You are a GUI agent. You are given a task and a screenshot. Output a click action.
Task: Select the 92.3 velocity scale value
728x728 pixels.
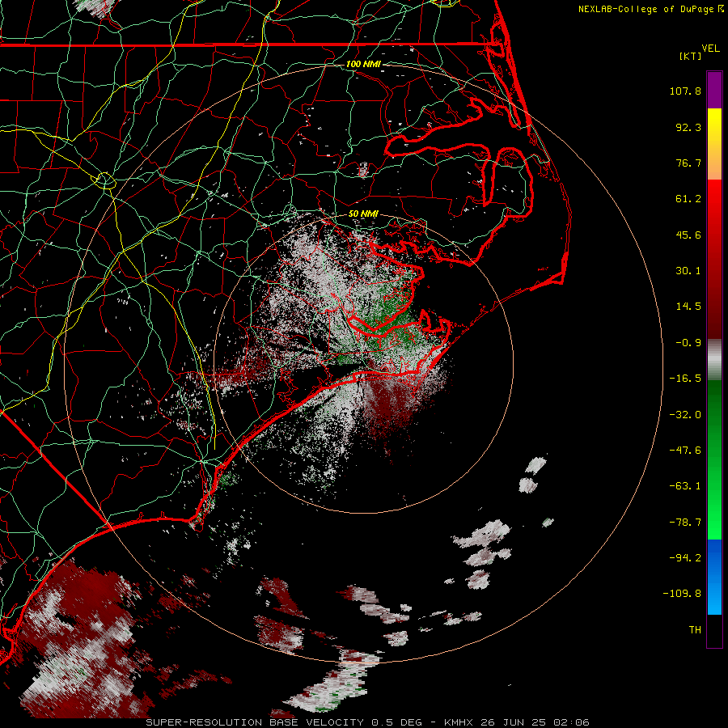[x=688, y=127]
